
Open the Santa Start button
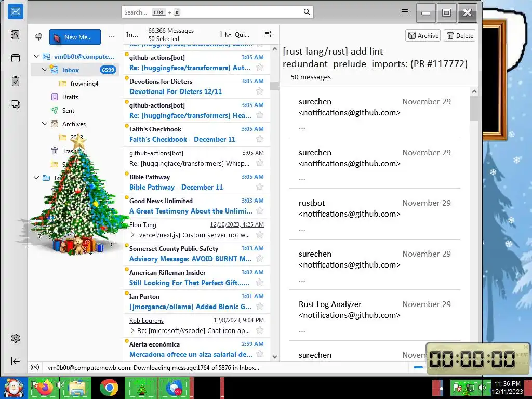point(14,388)
